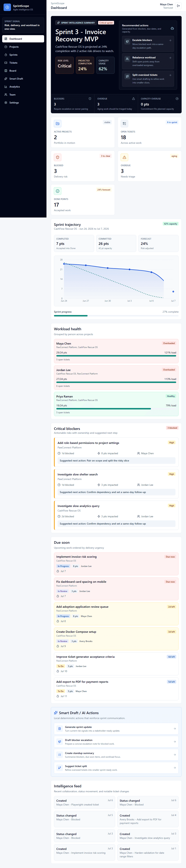Image resolution: width=186 pixels, height=868 pixels.
Task: Click the check icon in Capacity Overuse summary
Action: click(x=177, y=99)
